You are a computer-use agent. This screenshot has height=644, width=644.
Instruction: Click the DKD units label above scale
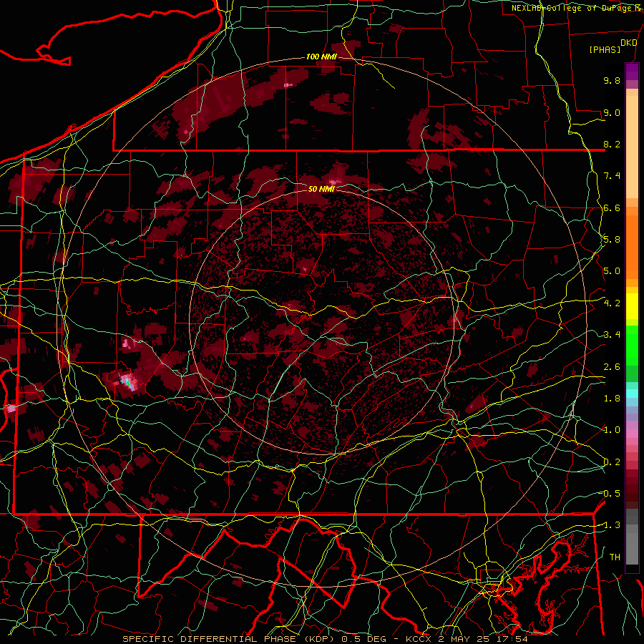click(628, 43)
